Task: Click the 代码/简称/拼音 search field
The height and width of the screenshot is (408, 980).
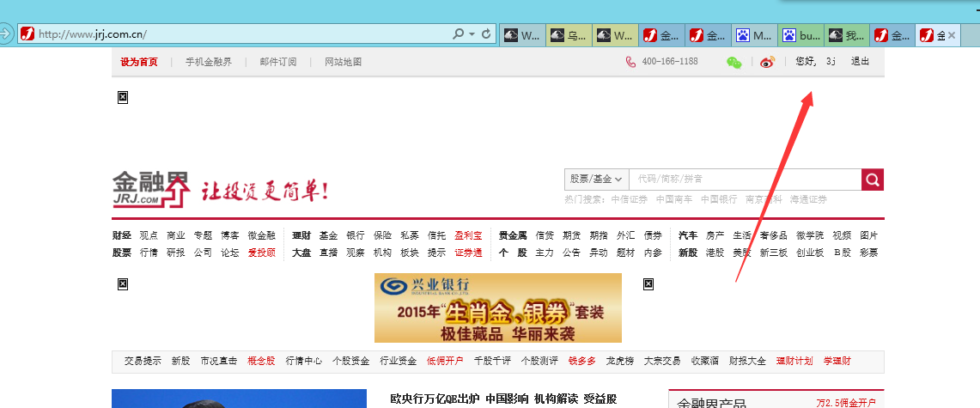Action: 745,180
